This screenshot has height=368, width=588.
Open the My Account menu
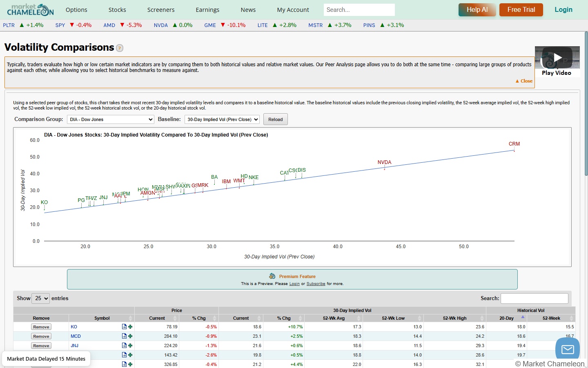pos(293,10)
